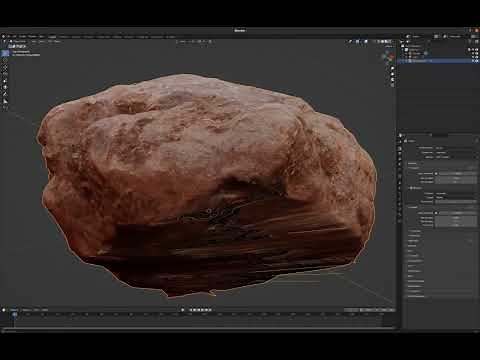
Task: Hide the highlighted outliner object eye icon
Action: [x=473, y=61]
